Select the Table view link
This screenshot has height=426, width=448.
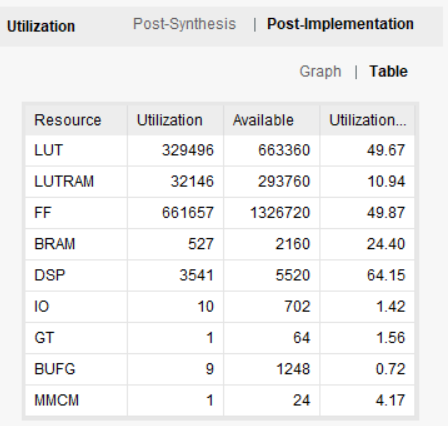coord(388,71)
